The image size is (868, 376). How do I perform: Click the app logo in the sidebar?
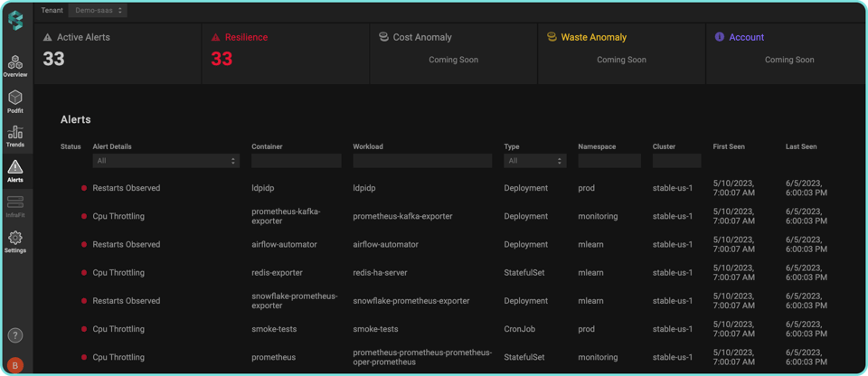click(x=15, y=21)
